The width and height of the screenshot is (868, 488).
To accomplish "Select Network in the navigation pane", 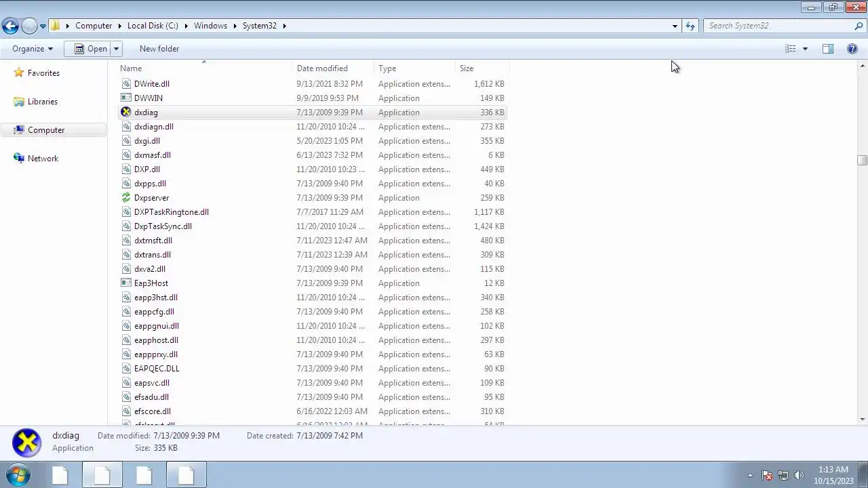I will point(43,159).
